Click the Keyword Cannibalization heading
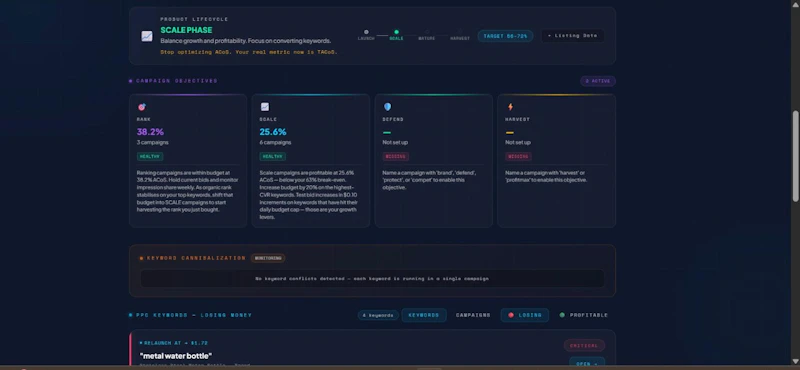The height and width of the screenshot is (370, 800). coord(196,258)
